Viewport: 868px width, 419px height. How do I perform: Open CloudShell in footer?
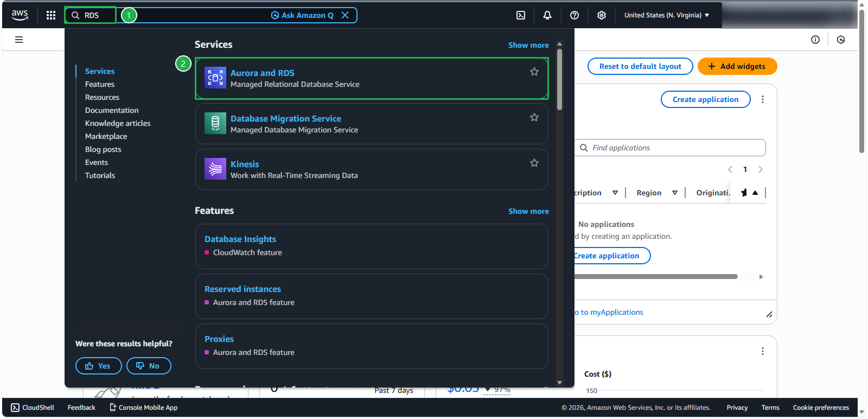point(33,408)
